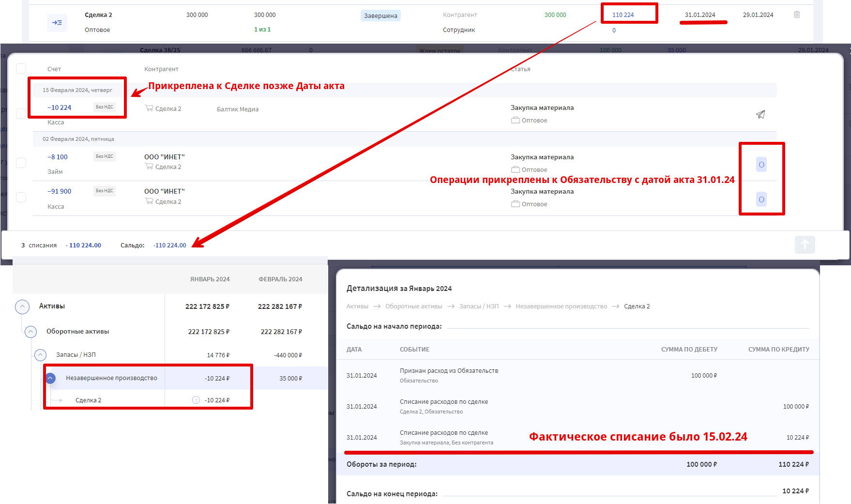This screenshot has height=504, width=851.
Task: Check the checkbox for the −8 100 operation
Action: coord(21,163)
